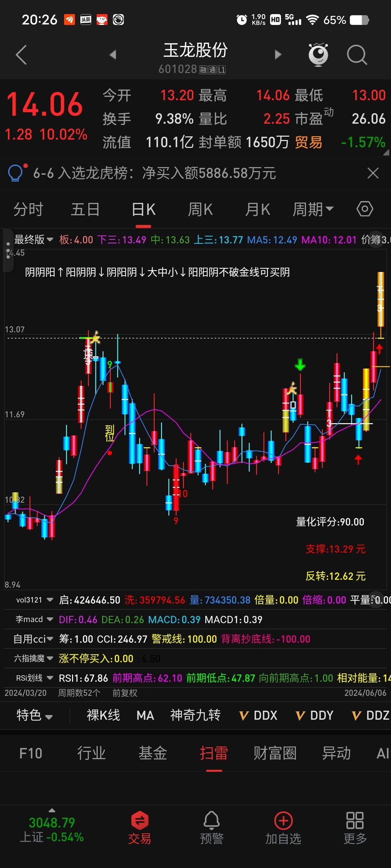Tap the RSI1:67.86 readout

coord(83,678)
